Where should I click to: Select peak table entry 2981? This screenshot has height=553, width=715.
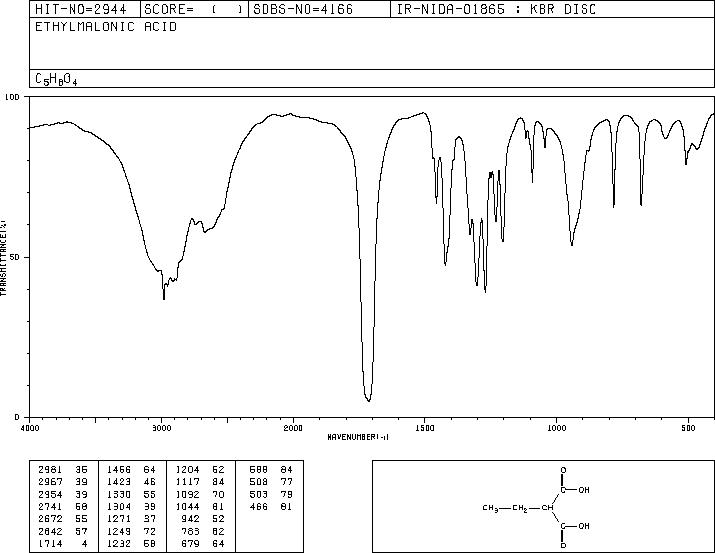(x=63, y=470)
